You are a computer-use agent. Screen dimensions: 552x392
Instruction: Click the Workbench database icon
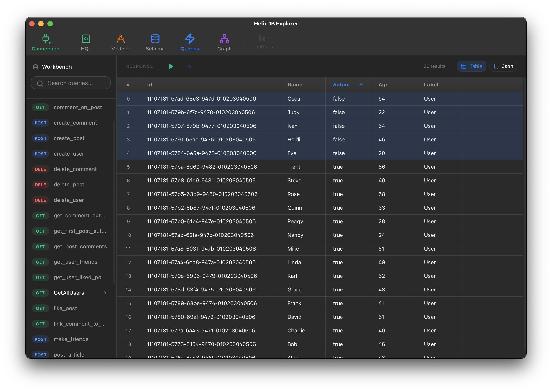tap(35, 67)
